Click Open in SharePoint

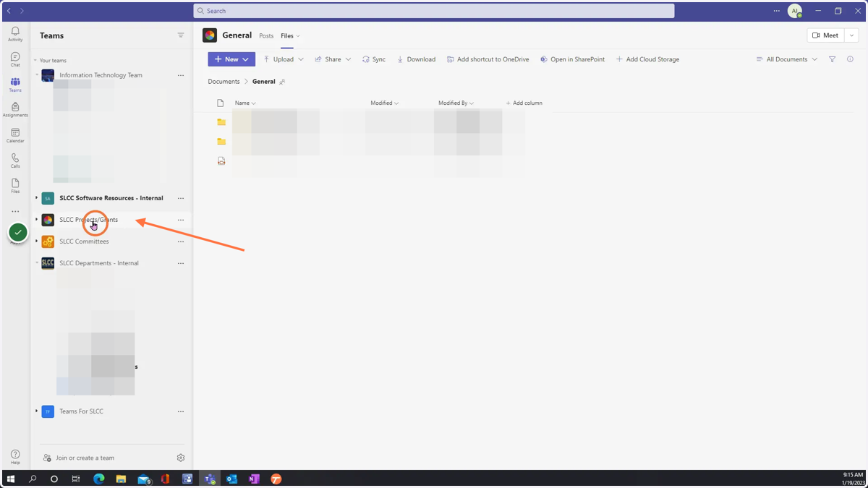[572, 59]
